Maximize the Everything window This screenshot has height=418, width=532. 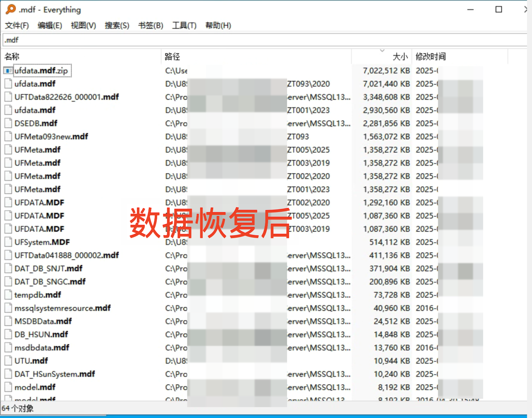[499, 9]
